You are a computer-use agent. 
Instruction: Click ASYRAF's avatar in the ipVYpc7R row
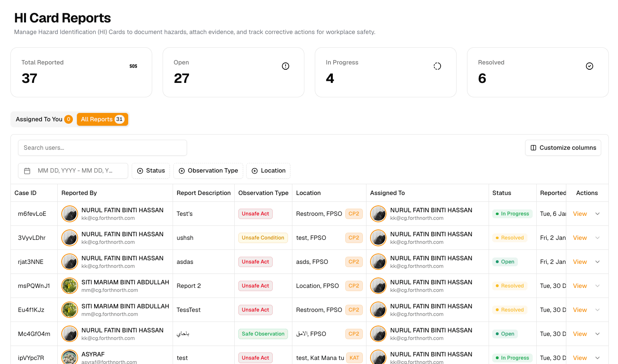point(70,357)
